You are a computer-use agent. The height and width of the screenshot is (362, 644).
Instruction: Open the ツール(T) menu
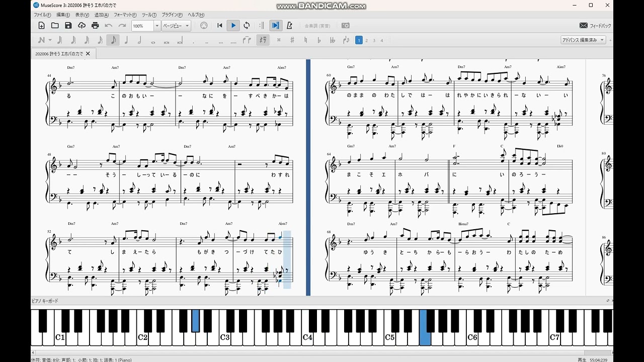(x=149, y=15)
